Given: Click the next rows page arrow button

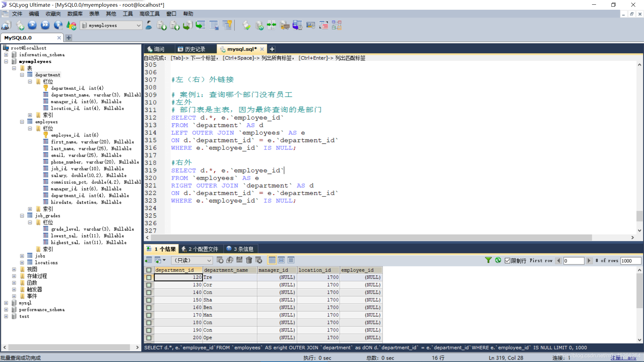Looking at the screenshot, I should [589, 260].
